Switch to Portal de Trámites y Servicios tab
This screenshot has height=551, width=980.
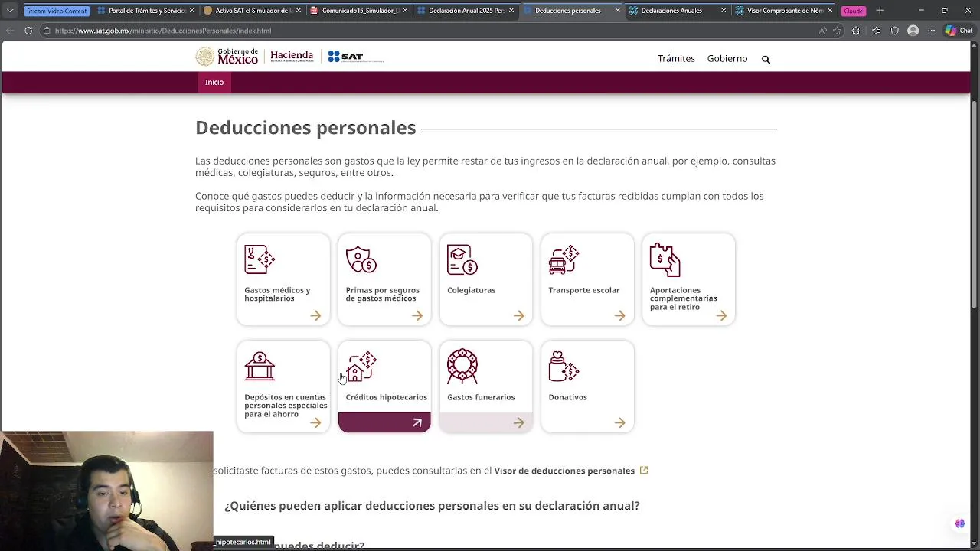(x=145, y=11)
